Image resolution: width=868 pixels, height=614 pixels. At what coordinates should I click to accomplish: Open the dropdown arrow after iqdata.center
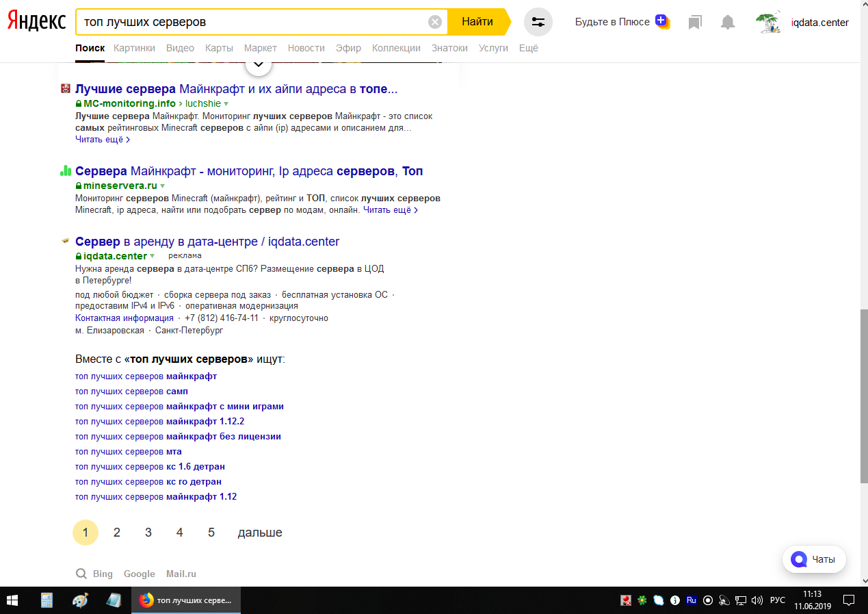coord(152,256)
